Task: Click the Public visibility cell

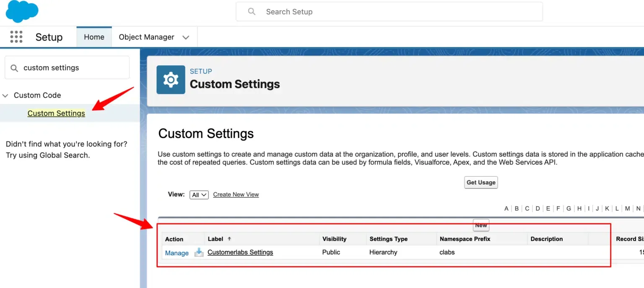Action: (331, 252)
